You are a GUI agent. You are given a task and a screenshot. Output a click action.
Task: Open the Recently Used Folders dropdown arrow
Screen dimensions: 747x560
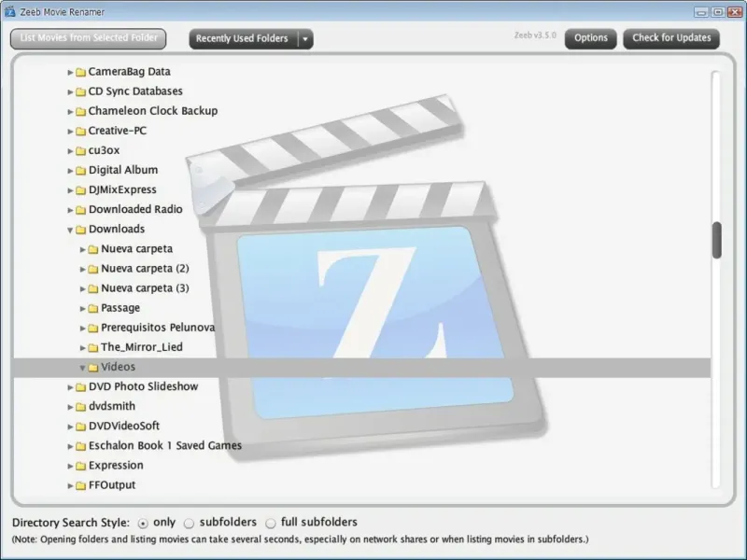[x=305, y=39]
